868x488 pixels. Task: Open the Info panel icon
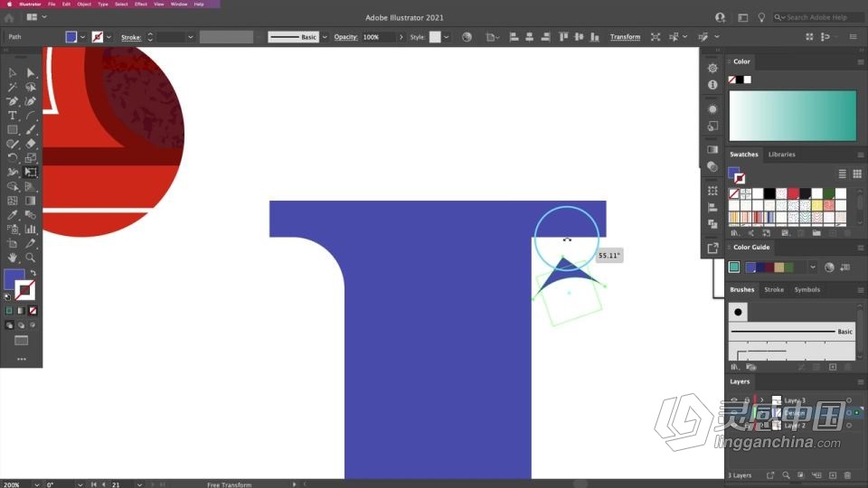[x=712, y=85]
